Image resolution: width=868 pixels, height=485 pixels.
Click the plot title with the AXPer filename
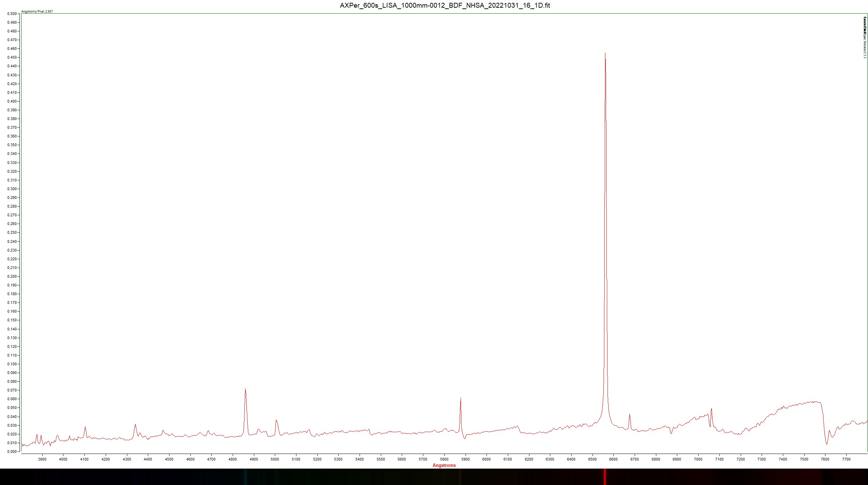pyautogui.click(x=445, y=5)
